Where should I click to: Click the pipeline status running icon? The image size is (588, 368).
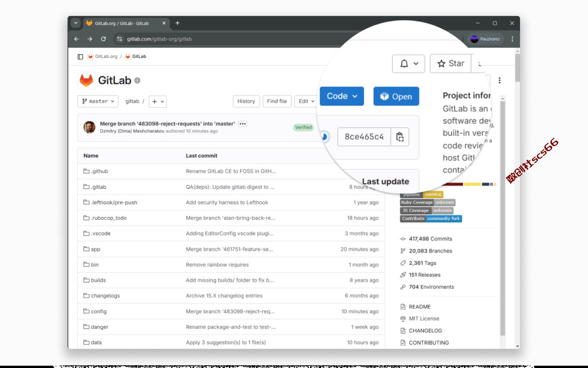(324, 137)
